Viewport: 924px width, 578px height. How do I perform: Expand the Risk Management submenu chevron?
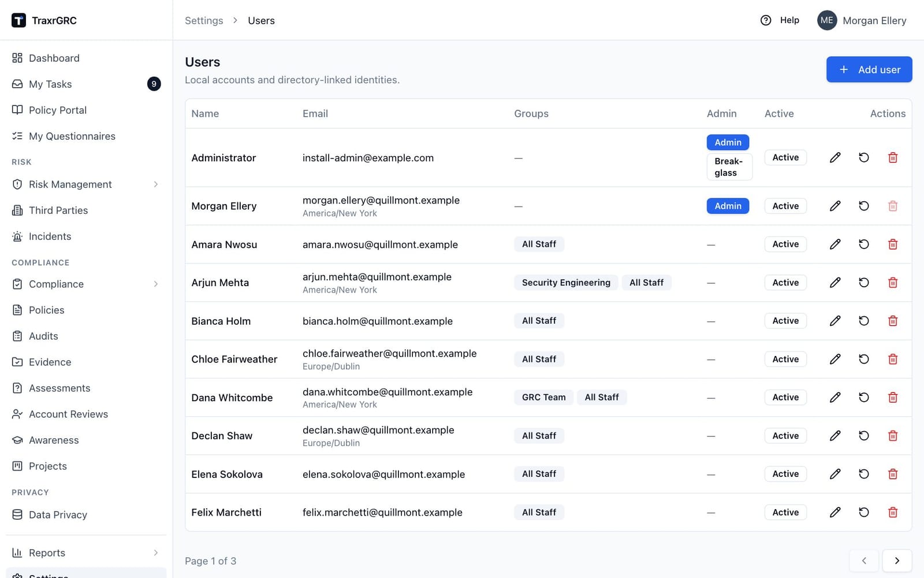point(156,184)
